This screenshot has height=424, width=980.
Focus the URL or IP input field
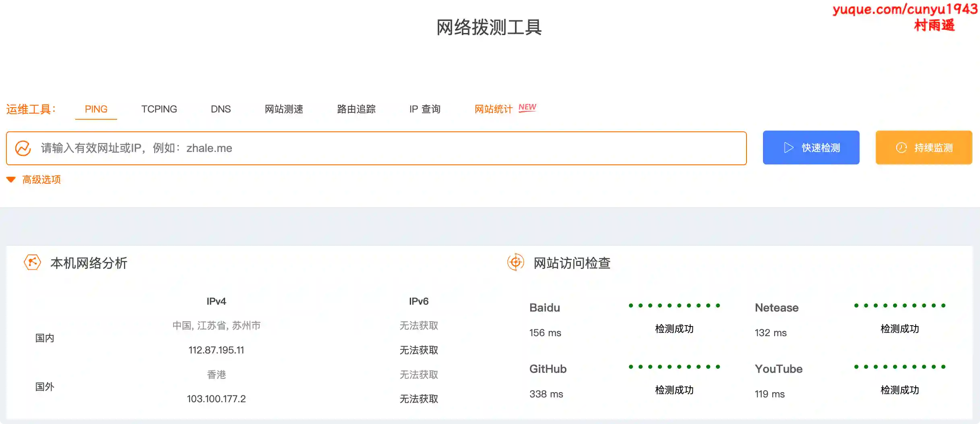coord(376,148)
